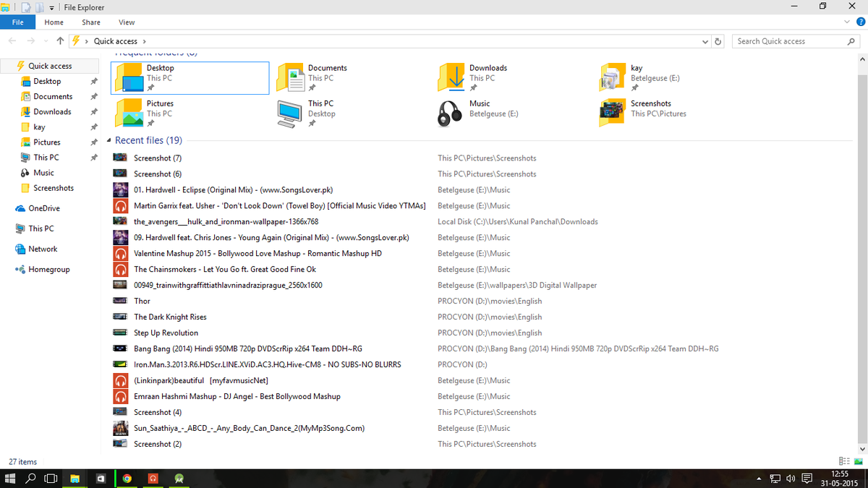Select Homegroup in the navigation pane
868x488 pixels.
point(49,268)
